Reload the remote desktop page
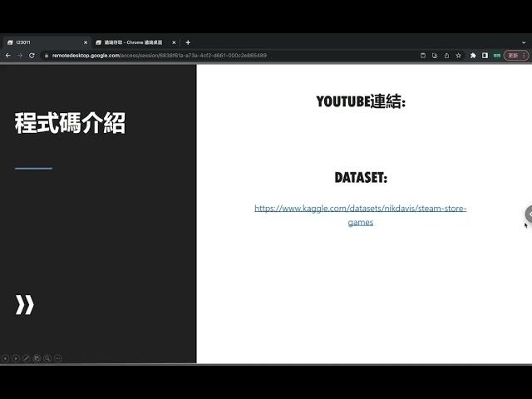 pos(32,56)
